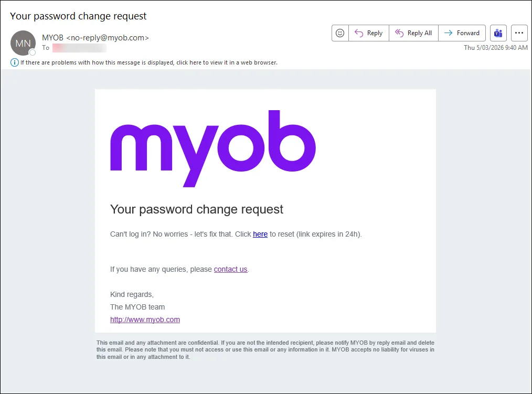Click the Reply button
Image resolution: width=532 pixels, height=394 pixels.
369,33
